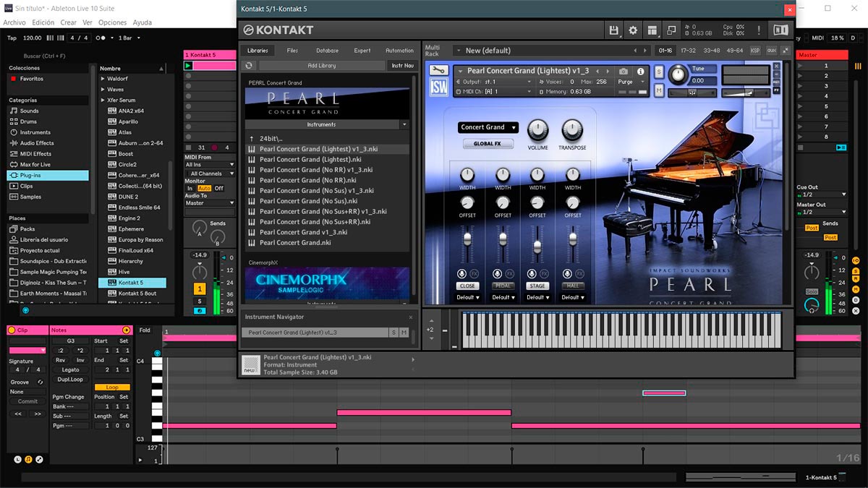This screenshot has width=868, height=488.
Task: Click the Envelopes box toggle icon
Action: pyautogui.click(x=39, y=460)
